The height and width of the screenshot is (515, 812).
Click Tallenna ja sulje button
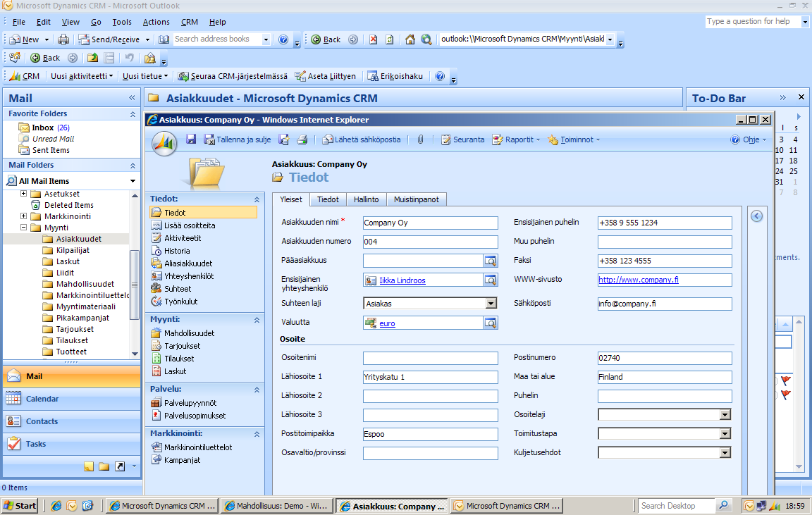coord(237,139)
